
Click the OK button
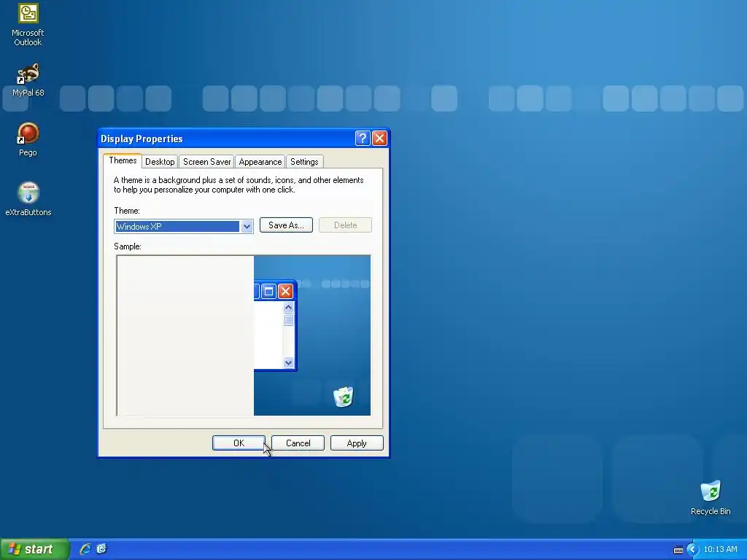point(239,443)
